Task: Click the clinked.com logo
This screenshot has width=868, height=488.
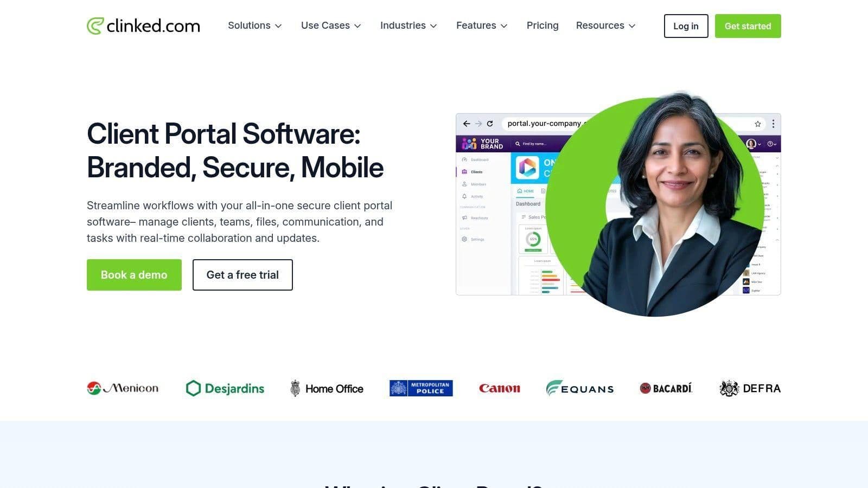Action: (143, 26)
